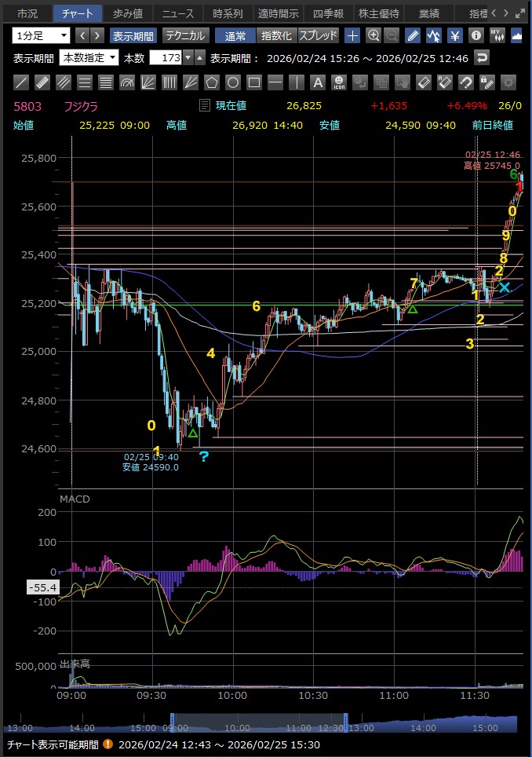Open the 四季報 tab
The image size is (532, 757).
tap(329, 13)
